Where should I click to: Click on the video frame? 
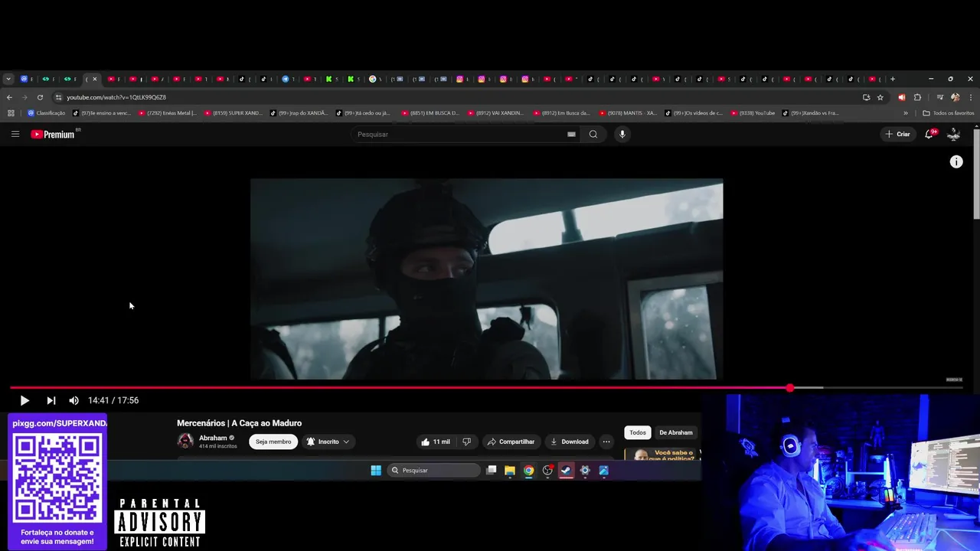[486, 279]
